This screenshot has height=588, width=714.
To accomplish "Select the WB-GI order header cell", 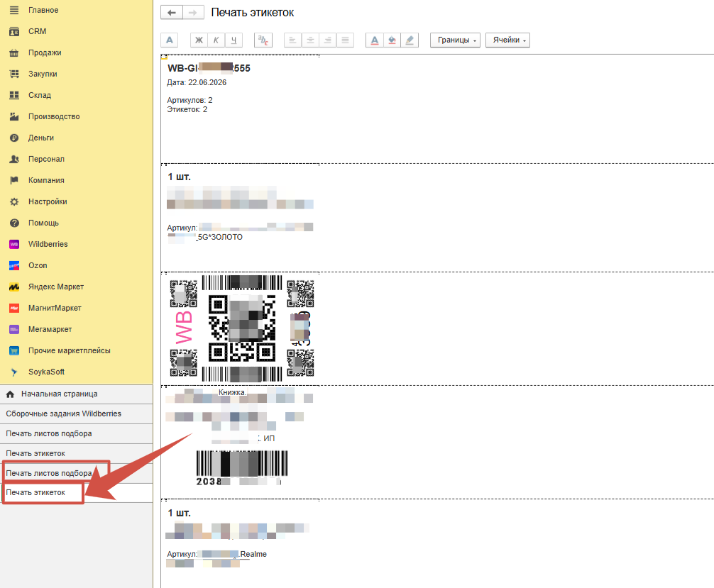I will point(209,68).
